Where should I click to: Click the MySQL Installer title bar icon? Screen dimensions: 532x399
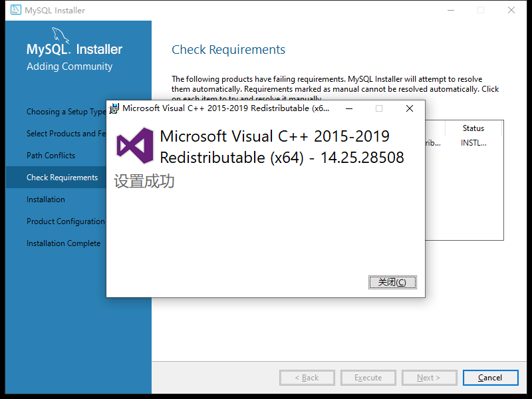tap(15, 10)
